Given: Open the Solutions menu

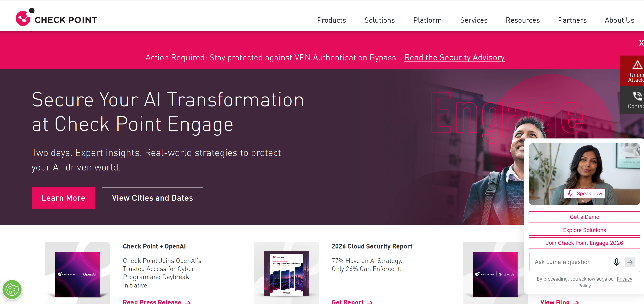Looking at the screenshot, I should 379,20.
